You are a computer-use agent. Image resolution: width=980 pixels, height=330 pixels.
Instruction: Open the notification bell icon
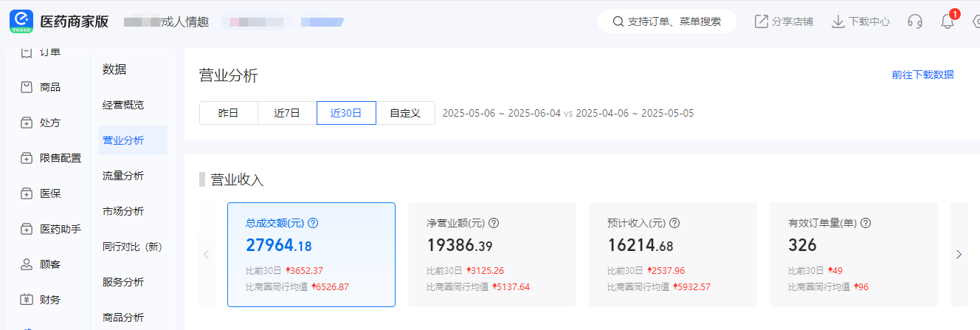point(948,21)
